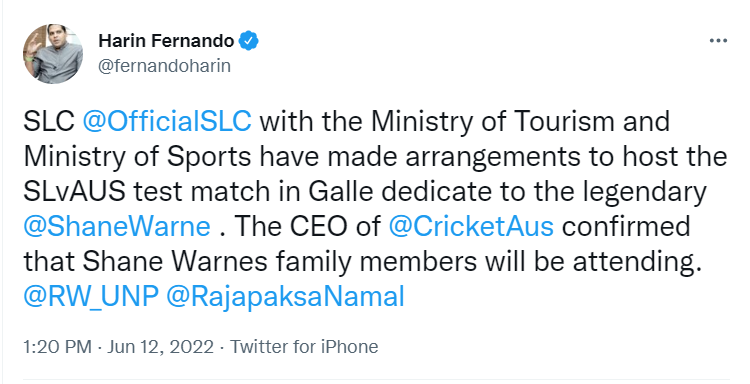750x384 pixels.
Task: Open the @OfficialSLC mention
Action: (x=167, y=121)
